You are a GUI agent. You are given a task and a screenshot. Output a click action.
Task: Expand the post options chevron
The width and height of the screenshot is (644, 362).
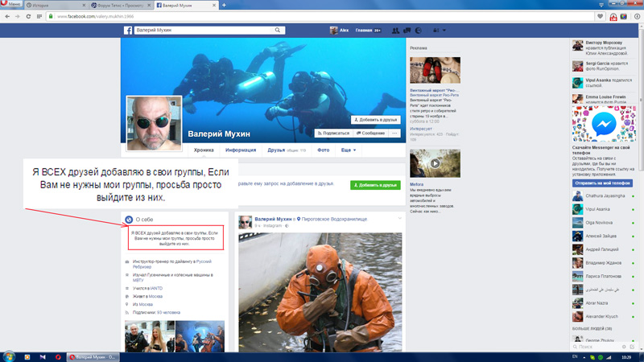[399, 218]
